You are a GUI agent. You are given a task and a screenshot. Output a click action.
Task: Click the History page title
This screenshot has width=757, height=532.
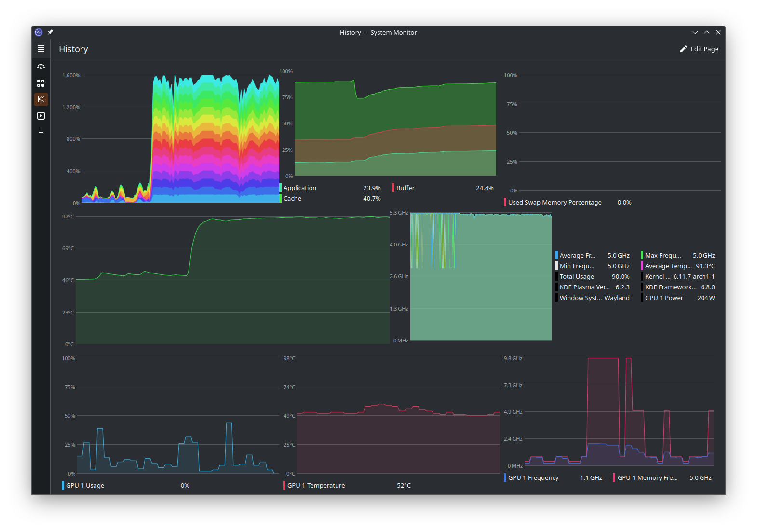click(73, 49)
